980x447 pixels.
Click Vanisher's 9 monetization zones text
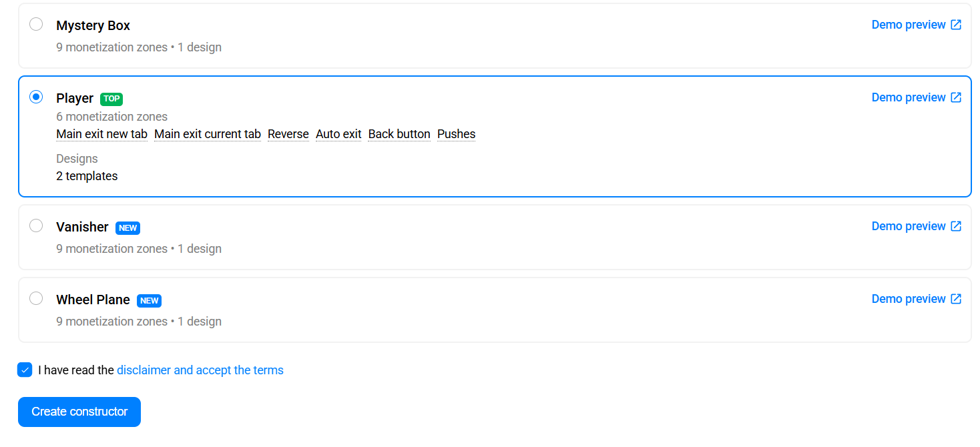111,249
